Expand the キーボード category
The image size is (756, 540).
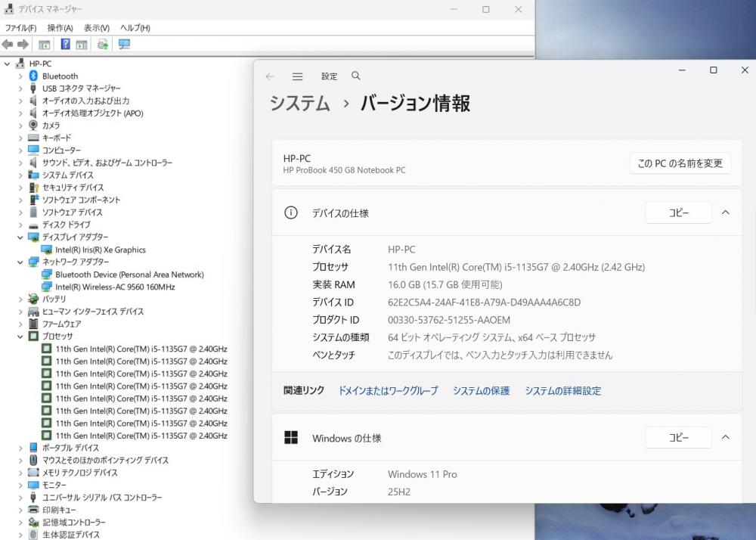(20, 138)
